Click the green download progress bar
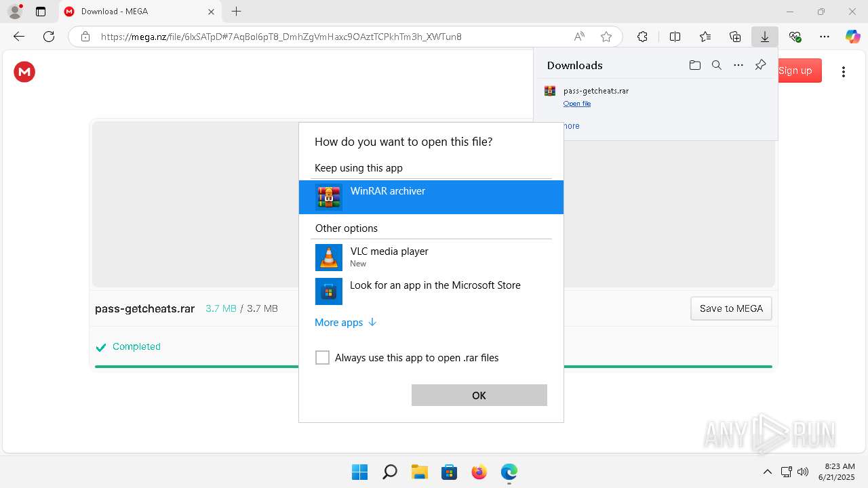The width and height of the screenshot is (868, 488). 433,367
